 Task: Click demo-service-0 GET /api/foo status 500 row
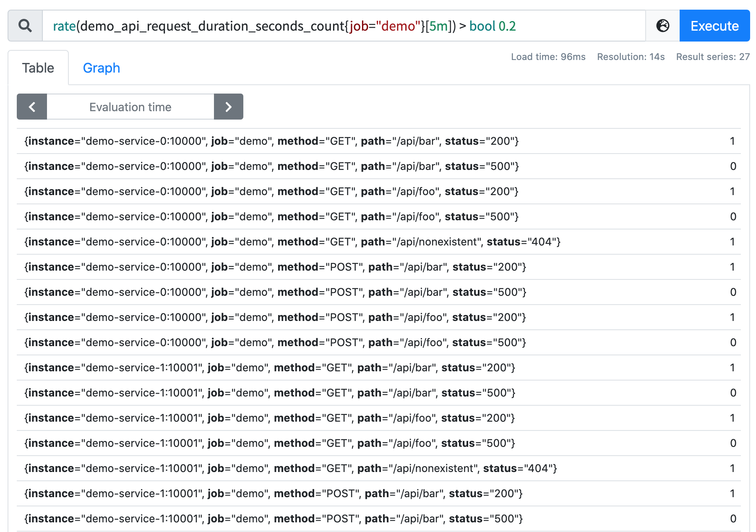(379, 217)
